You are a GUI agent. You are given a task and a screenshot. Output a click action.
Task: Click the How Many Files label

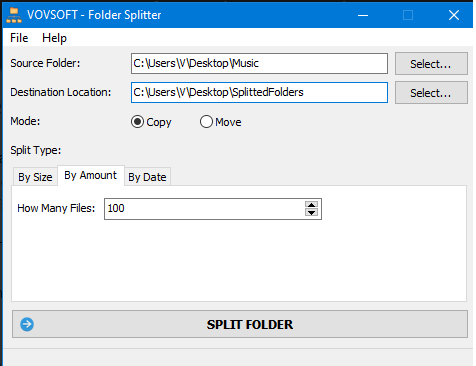coord(56,208)
